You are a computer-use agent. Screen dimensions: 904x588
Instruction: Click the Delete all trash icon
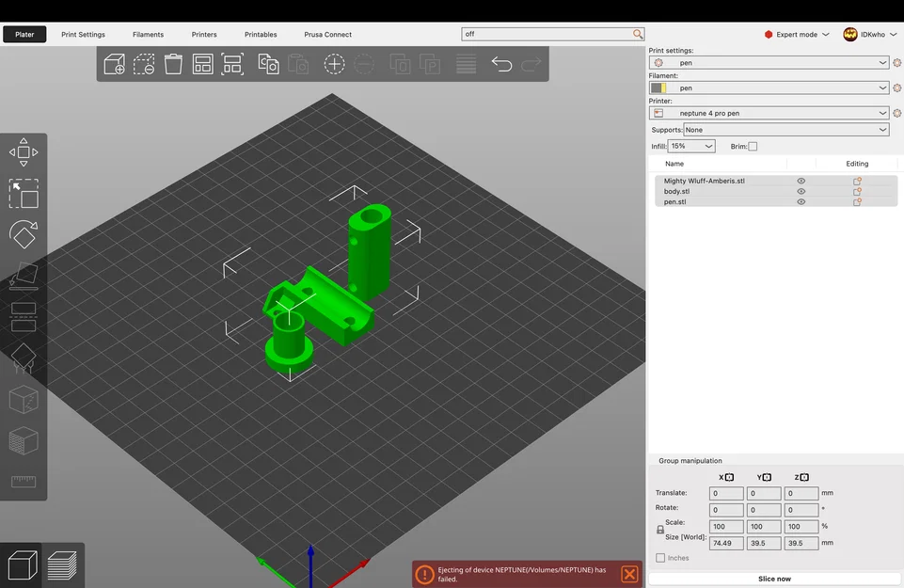(173, 64)
